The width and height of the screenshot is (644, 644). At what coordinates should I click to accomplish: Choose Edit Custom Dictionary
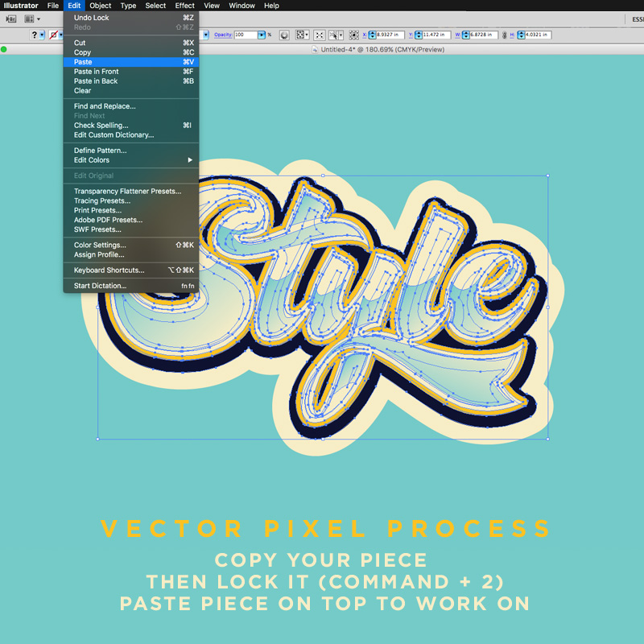131,134
